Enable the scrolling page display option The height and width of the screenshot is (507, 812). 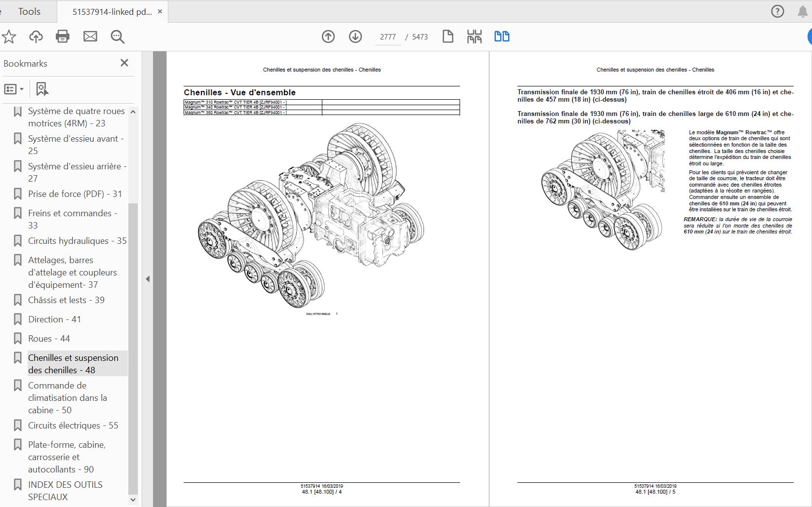474,37
